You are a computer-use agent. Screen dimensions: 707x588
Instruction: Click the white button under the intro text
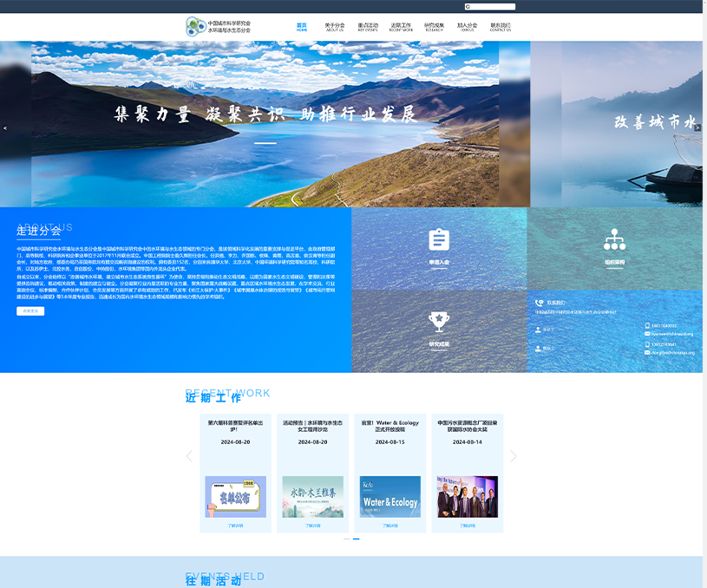[x=30, y=310]
